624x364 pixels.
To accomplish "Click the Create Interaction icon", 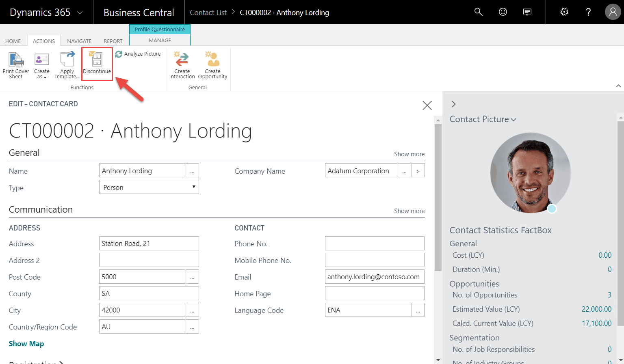I will tap(182, 60).
